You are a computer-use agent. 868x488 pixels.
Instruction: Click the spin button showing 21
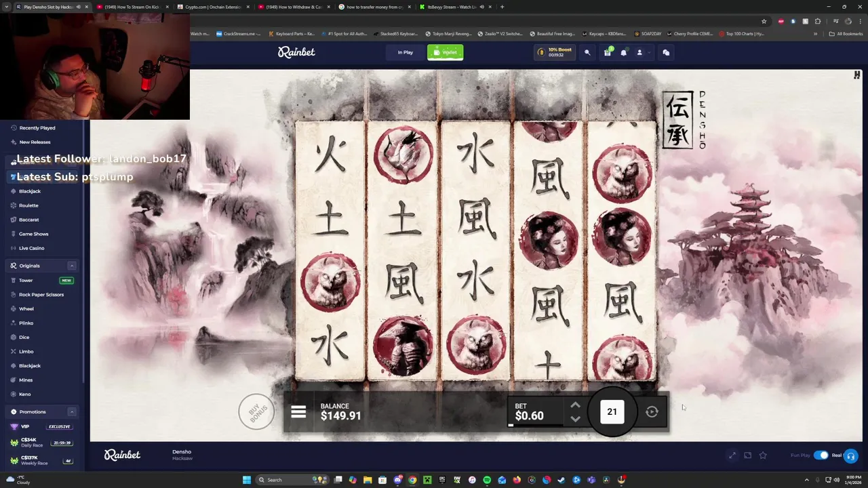[612, 411]
